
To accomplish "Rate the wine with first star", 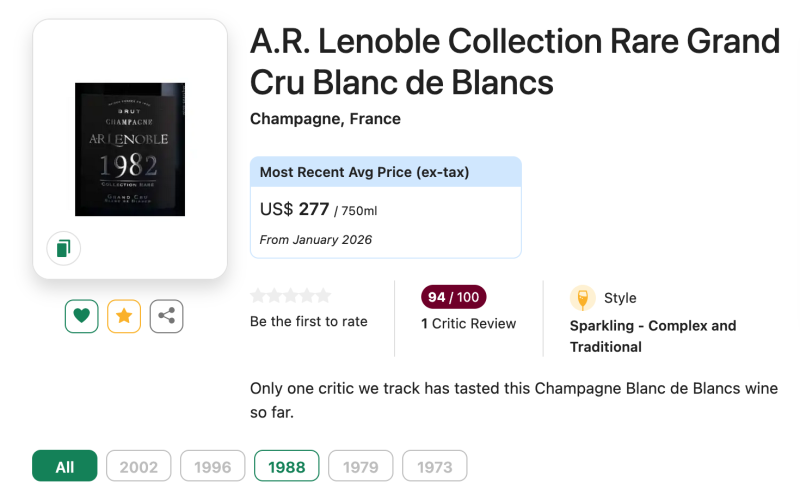I will coord(258,296).
